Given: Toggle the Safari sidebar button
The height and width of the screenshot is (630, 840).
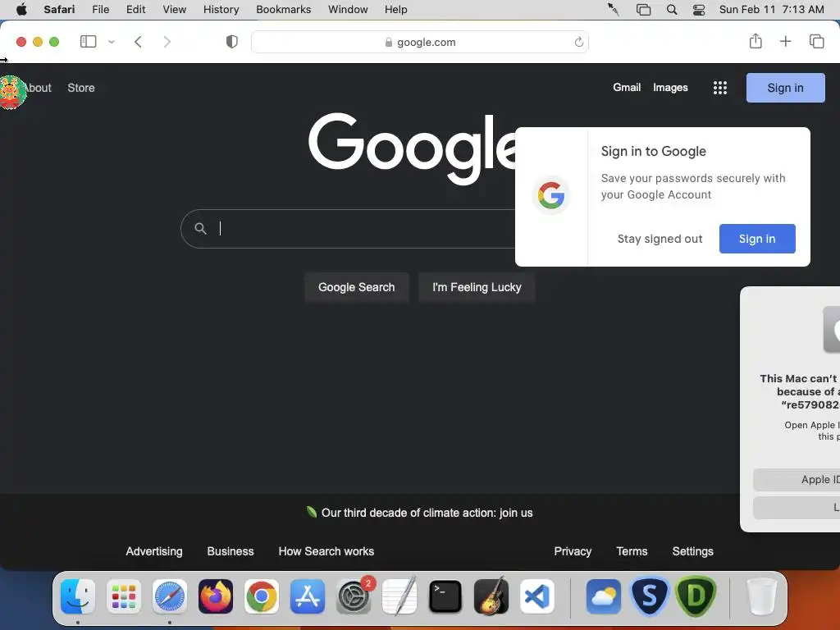Looking at the screenshot, I should click(x=88, y=42).
